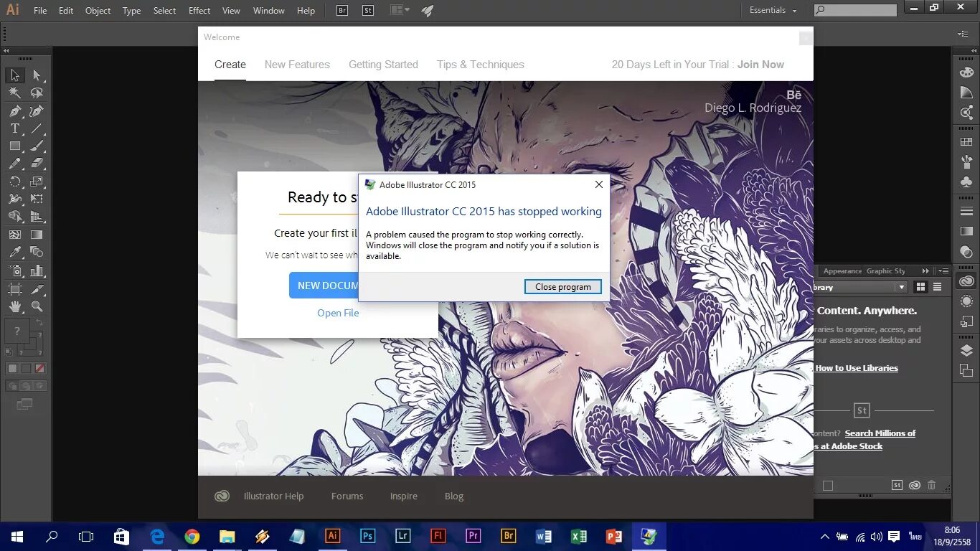Switch to the Getting Started tab
Screen dimensions: 980x551
point(383,65)
